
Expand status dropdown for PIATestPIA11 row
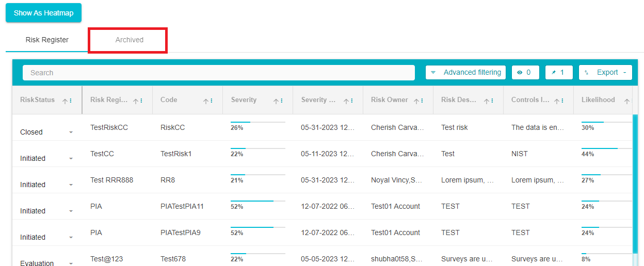[71, 211]
